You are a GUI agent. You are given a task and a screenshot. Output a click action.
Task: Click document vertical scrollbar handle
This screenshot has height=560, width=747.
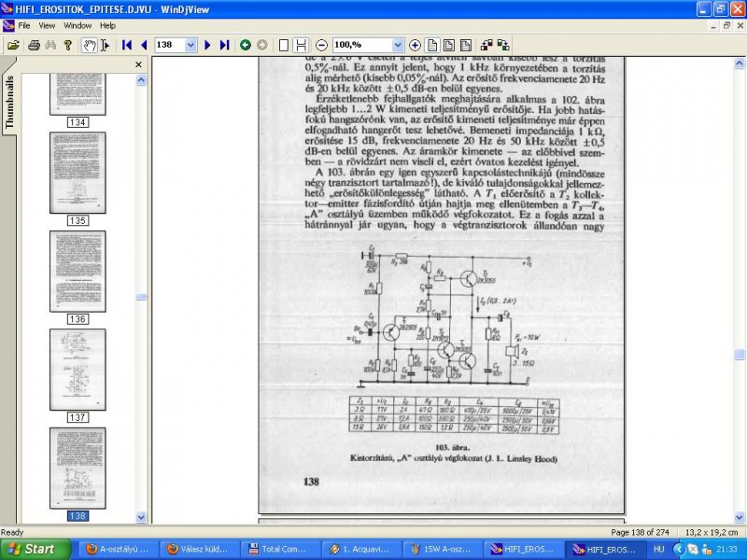(x=740, y=355)
